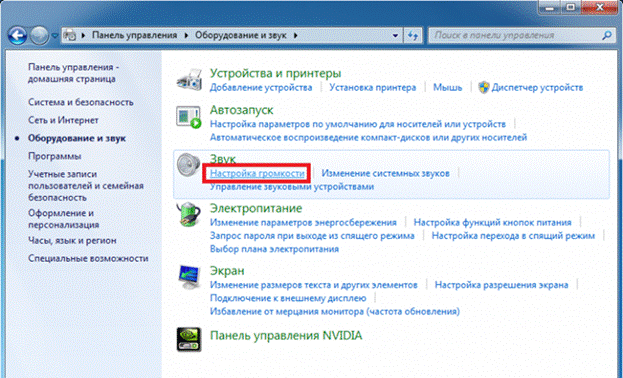Click the magnifier search icon

click(x=606, y=35)
